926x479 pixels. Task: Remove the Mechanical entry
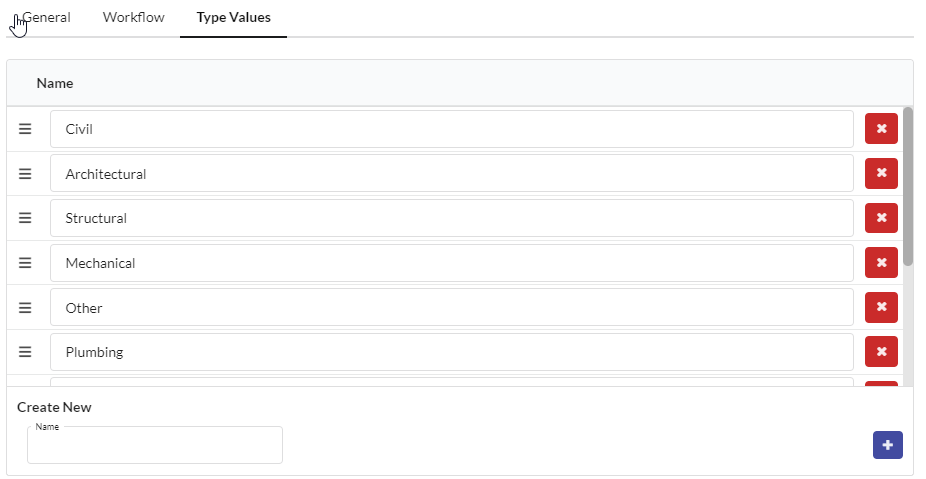881,263
